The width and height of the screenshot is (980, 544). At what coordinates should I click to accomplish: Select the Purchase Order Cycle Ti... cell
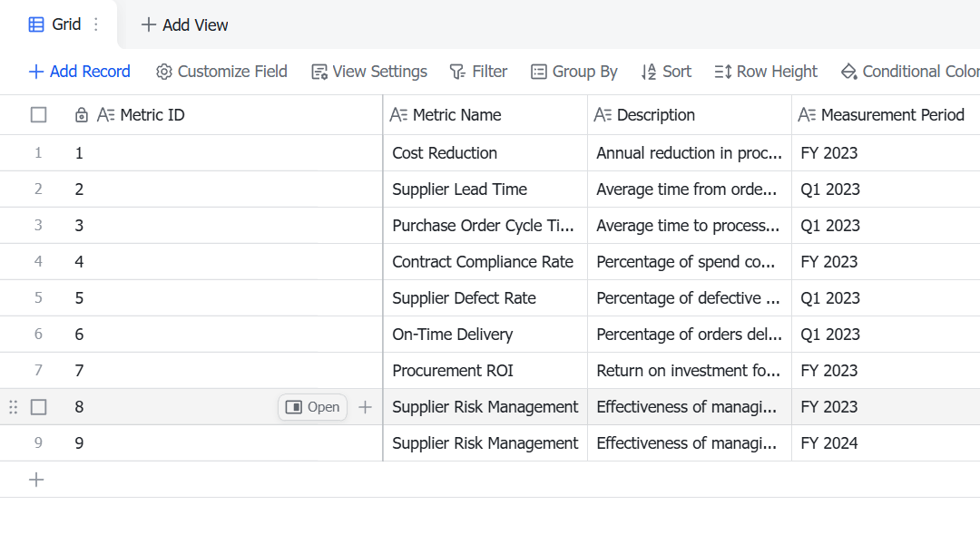coord(485,226)
